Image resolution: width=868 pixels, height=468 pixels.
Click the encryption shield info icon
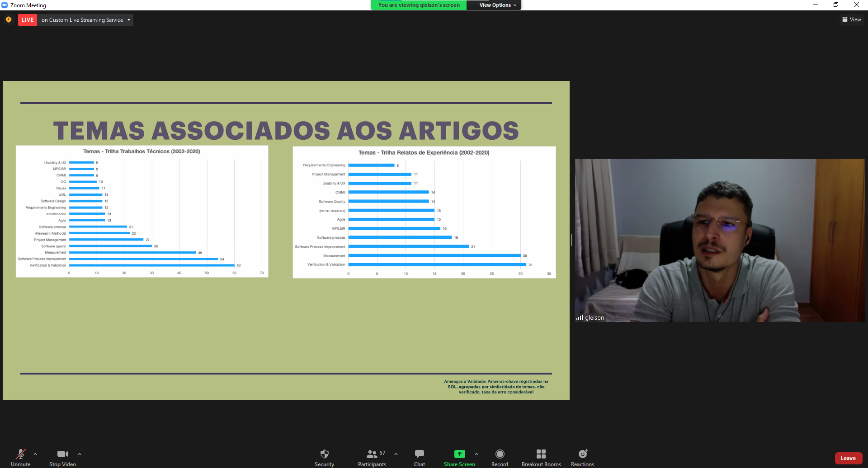point(9,20)
